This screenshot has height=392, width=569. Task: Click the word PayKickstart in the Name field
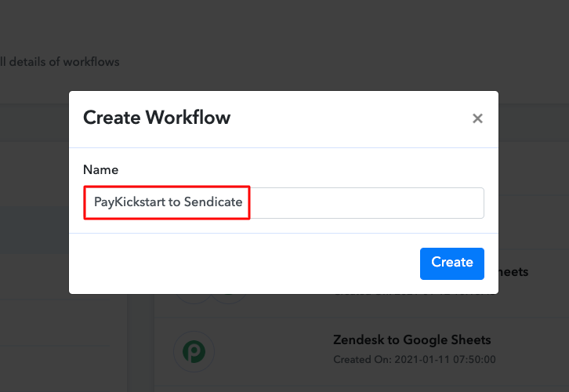(129, 202)
